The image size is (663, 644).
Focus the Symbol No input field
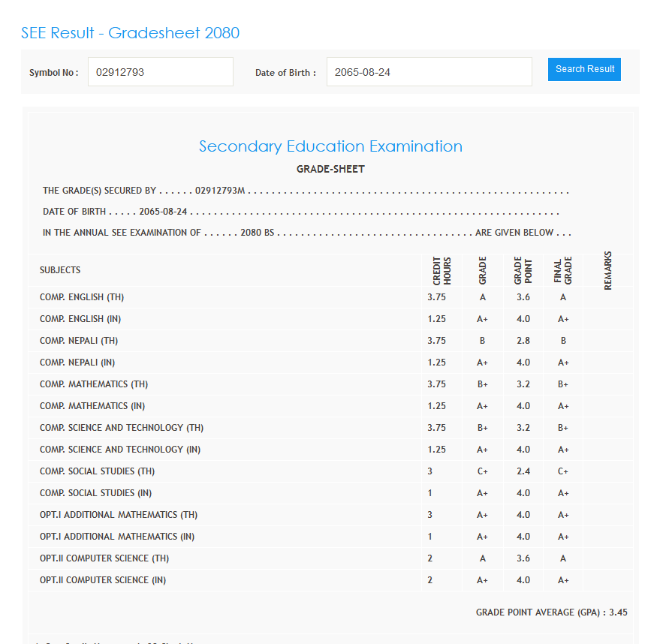(x=160, y=72)
